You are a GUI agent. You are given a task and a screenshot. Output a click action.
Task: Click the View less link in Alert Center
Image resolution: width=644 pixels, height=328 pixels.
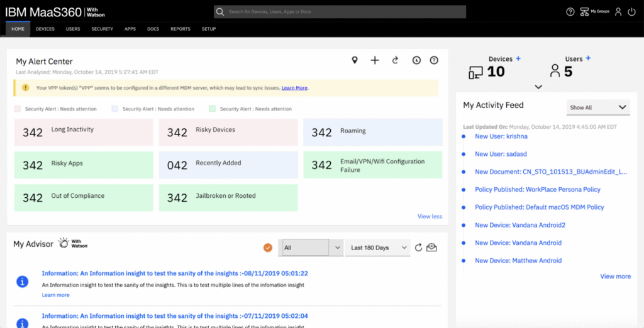click(430, 217)
